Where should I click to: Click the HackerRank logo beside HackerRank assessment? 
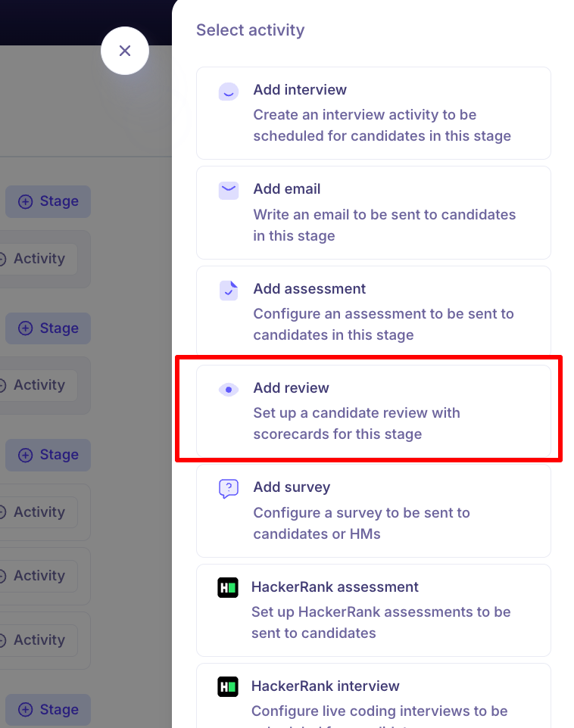click(x=227, y=587)
